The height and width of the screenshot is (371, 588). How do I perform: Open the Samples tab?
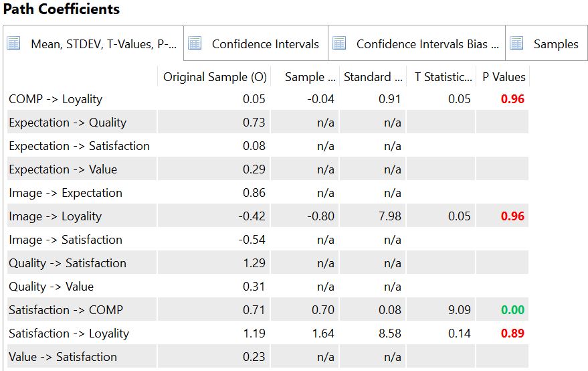tap(555, 44)
